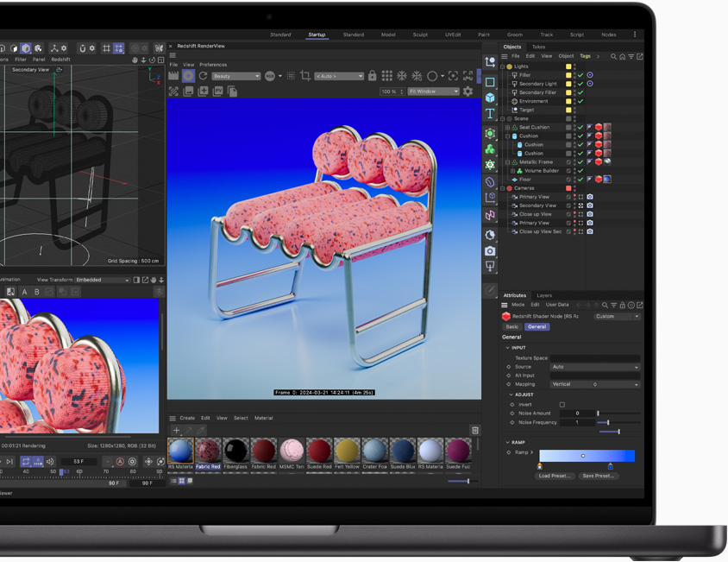The height and width of the screenshot is (562, 728).
Task: Click the Redshift Shader Node hexagon icon
Action: pos(506,316)
